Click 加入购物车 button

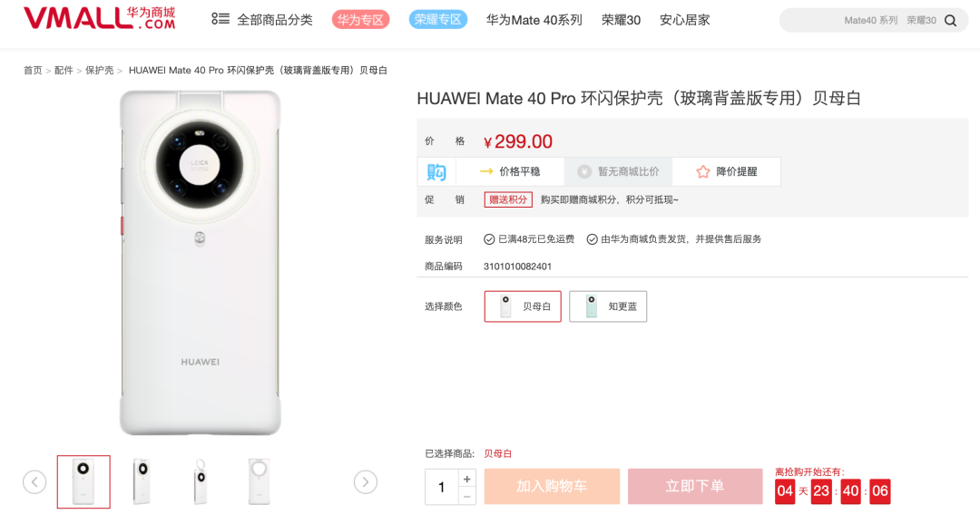pyautogui.click(x=552, y=487)
